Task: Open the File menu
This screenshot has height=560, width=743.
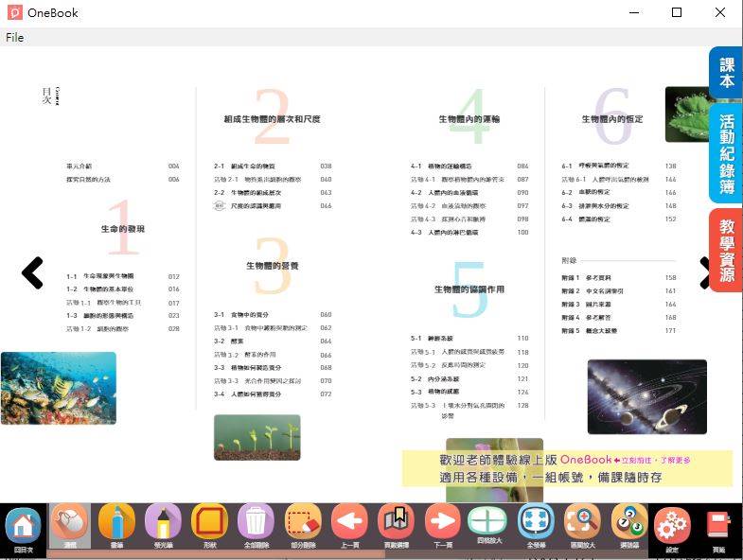Action: click(x=15, y=38)
